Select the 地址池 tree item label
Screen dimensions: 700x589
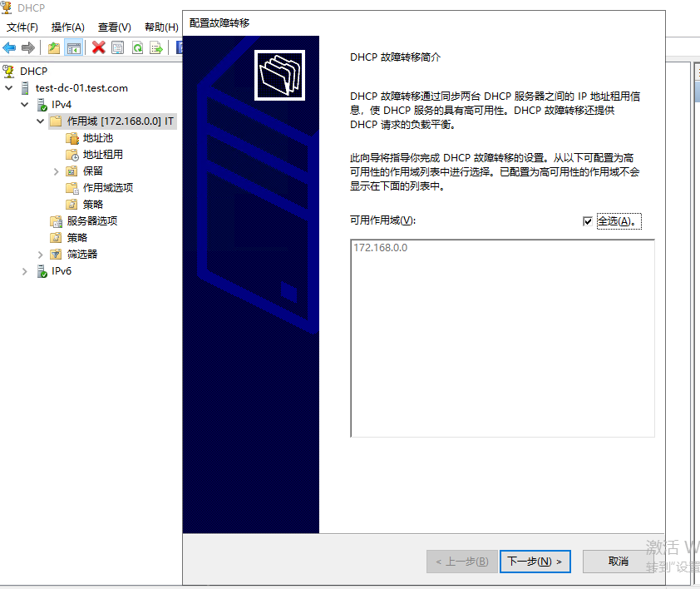click(98, 138)
